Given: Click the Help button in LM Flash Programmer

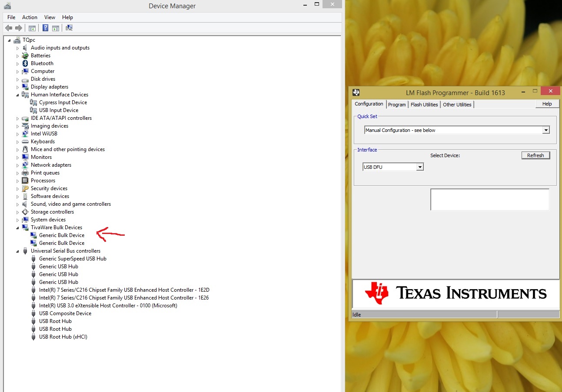Looking at the screenshot, I should (x=547, y=104).
